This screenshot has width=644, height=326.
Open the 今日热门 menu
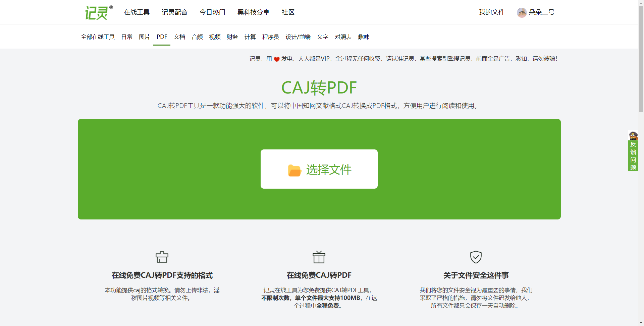(x=212, y=12)
